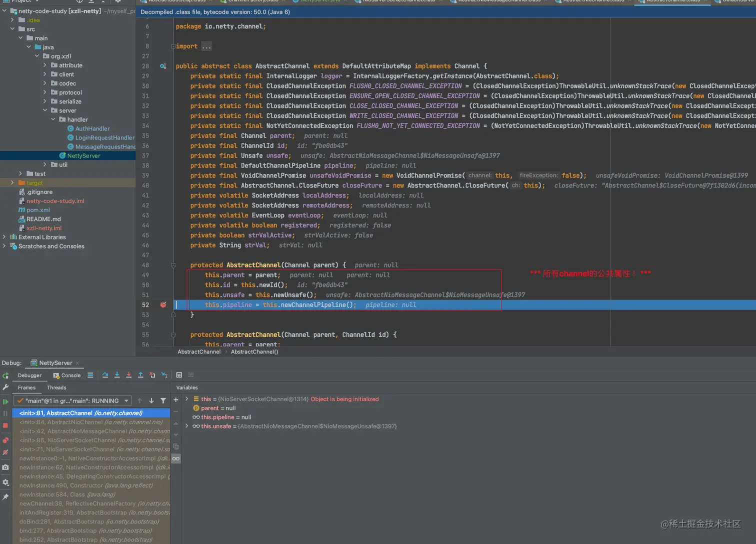Select 'this.pipeline = null' watch row

click(226, 417)
